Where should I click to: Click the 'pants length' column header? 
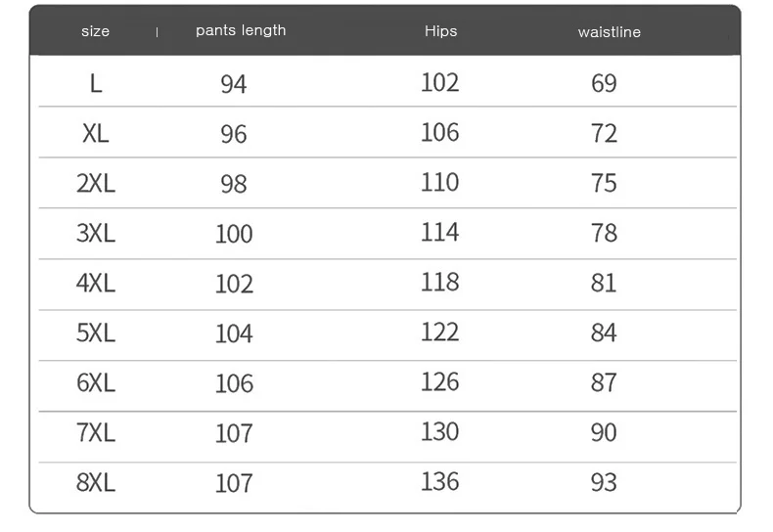[x=241, y=30]
